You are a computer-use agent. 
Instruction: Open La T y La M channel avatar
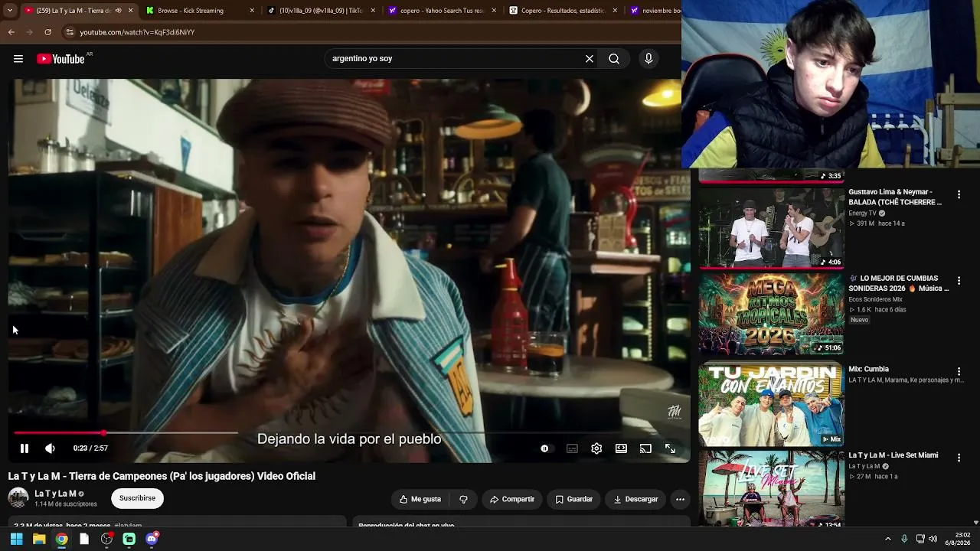[x=18, y=497]
